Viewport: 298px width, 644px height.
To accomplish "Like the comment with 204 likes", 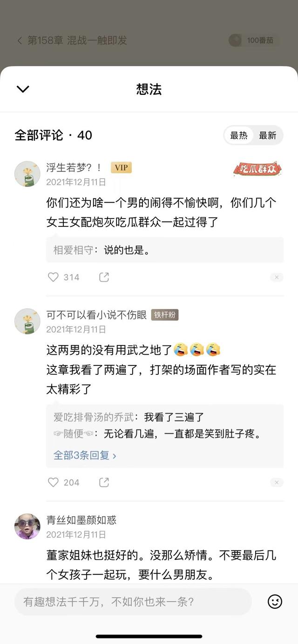I will 54,482.
